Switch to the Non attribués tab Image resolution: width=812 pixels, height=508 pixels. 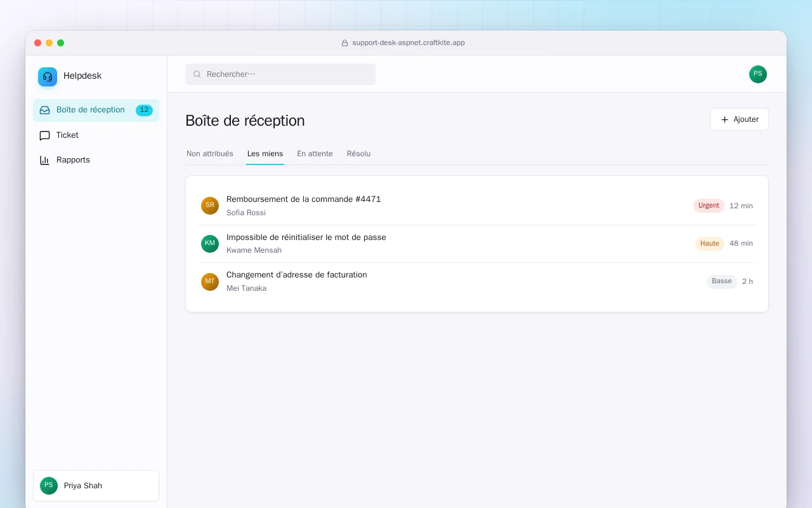click(210, 154)
